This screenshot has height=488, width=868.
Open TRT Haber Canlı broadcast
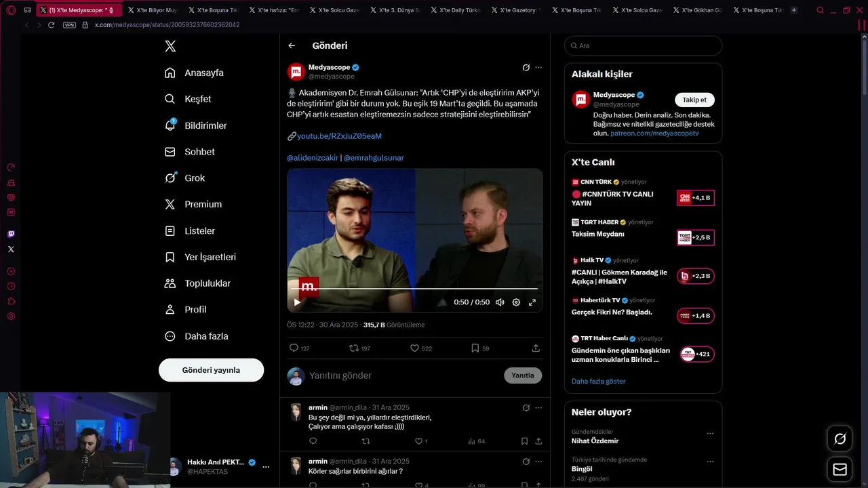(643, 350)
